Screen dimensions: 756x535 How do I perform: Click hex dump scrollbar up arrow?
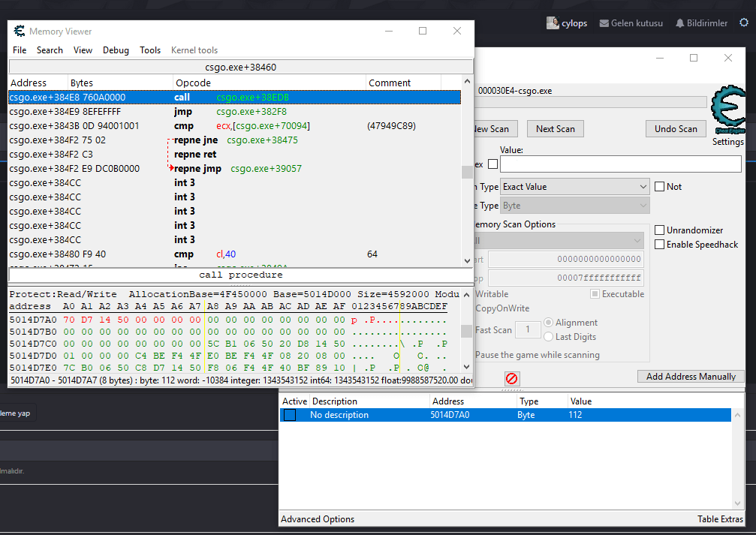466,294
